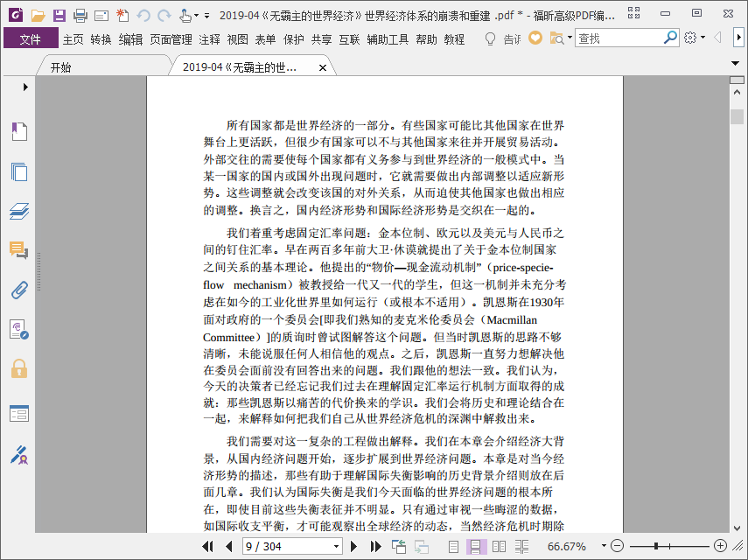Go to the previous page
The height and width of the screenshot is (560, 748).
(x=229, y=546)
